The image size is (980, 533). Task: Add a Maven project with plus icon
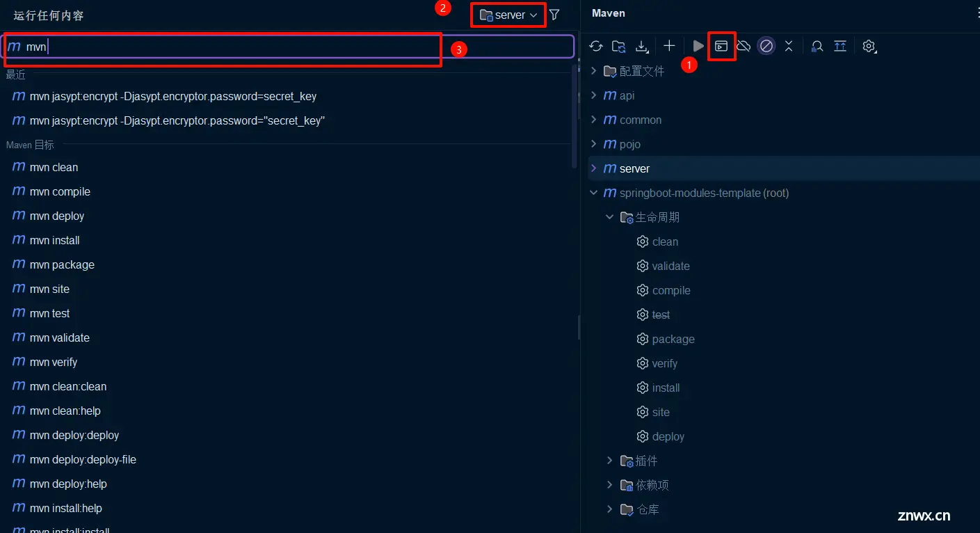coord(669,46)
